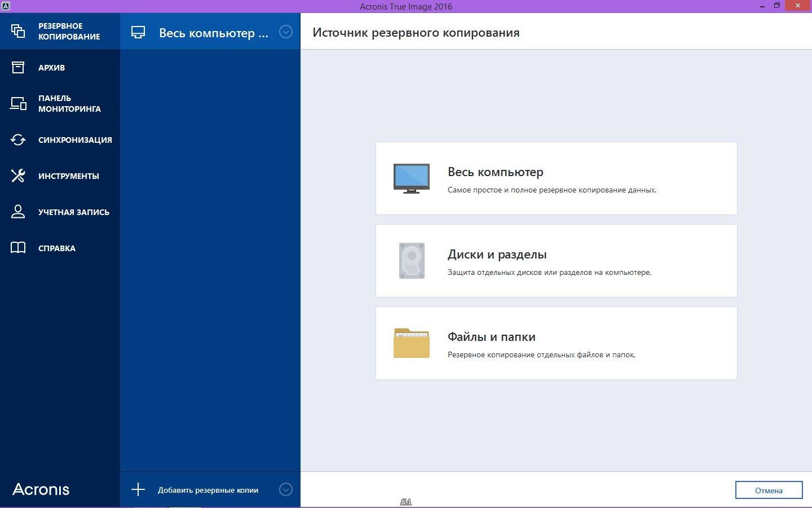The image size is (812, 508).
Task: Select the hard disk drive icon
Action: click(412, 261)
